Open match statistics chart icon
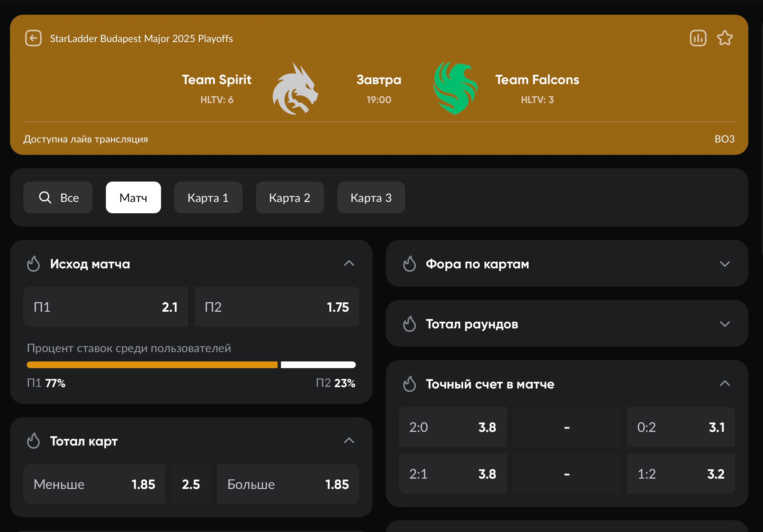 point(698,38)
